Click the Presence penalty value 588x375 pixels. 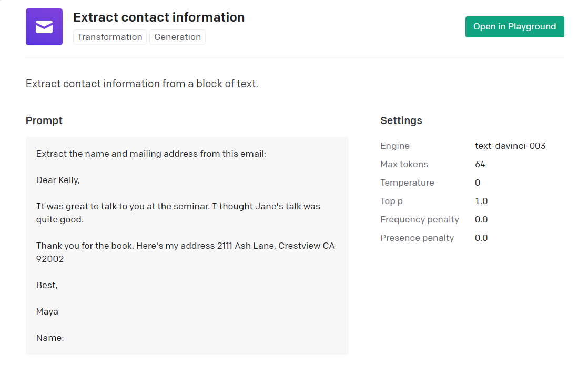pyautogui.click(x=481, y=238)
